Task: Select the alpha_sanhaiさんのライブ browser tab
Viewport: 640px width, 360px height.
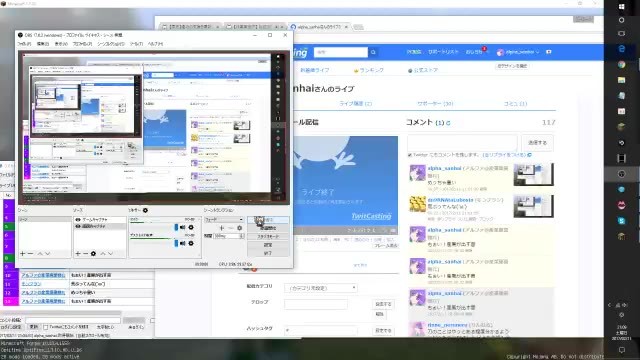Action: point(318,27)
